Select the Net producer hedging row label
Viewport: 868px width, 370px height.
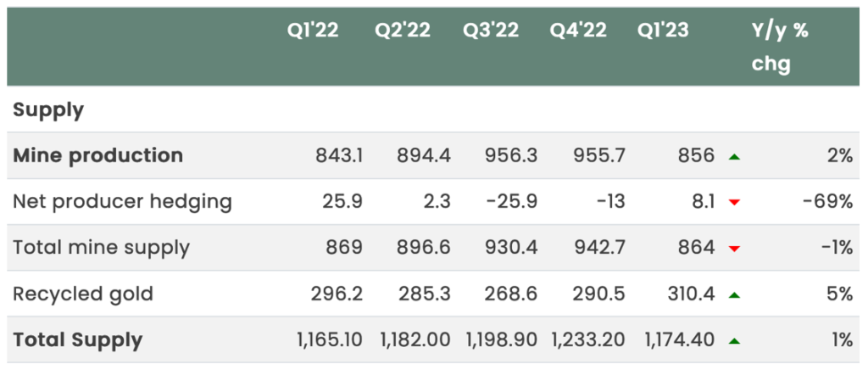(123, 202)
